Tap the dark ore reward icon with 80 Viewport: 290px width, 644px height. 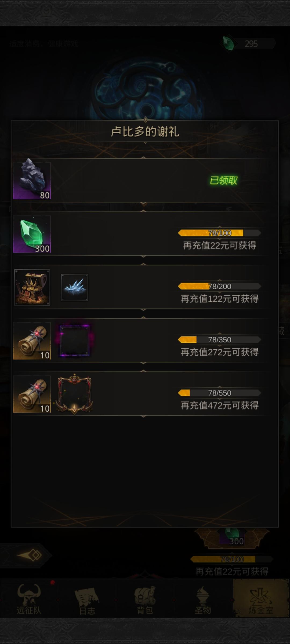[32, 180]
